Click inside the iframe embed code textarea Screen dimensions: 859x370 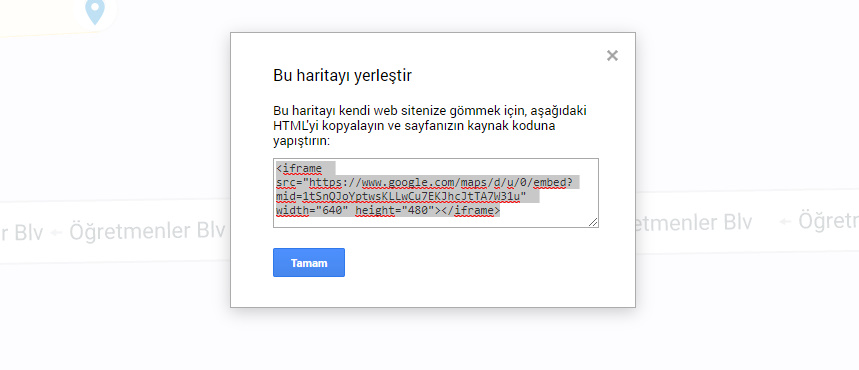click(436, 193)
